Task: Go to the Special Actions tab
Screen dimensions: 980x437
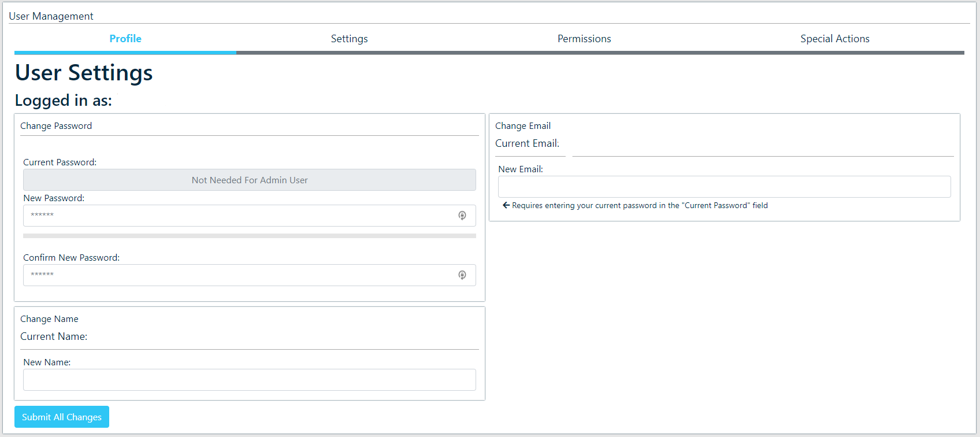Action: click(x=835, y=39)
